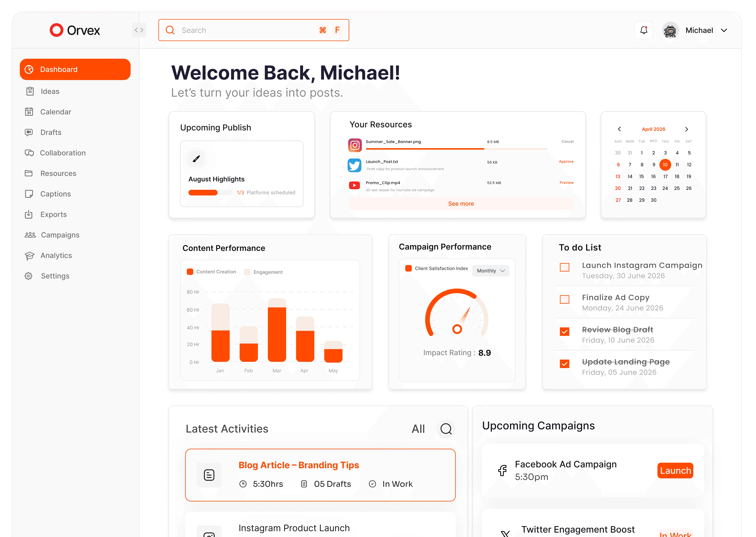Image resolution: width=756 pixels, height=537 pixels.
Task: Click the Captions sidebar icon
Action: tap(29, 194)
